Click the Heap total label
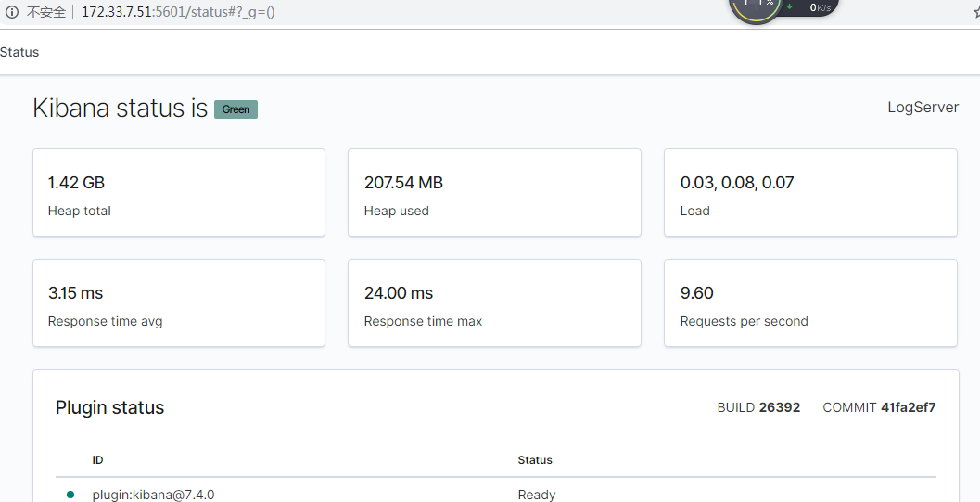The height and width of the screenshot is (502, 980). pos(80,212)
